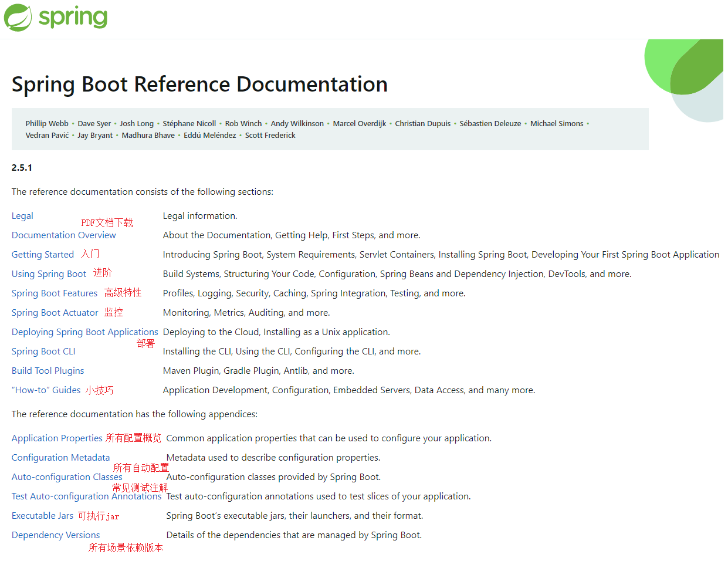
Task: Open Auto-configuration Classes link
Action: [66, 477]
